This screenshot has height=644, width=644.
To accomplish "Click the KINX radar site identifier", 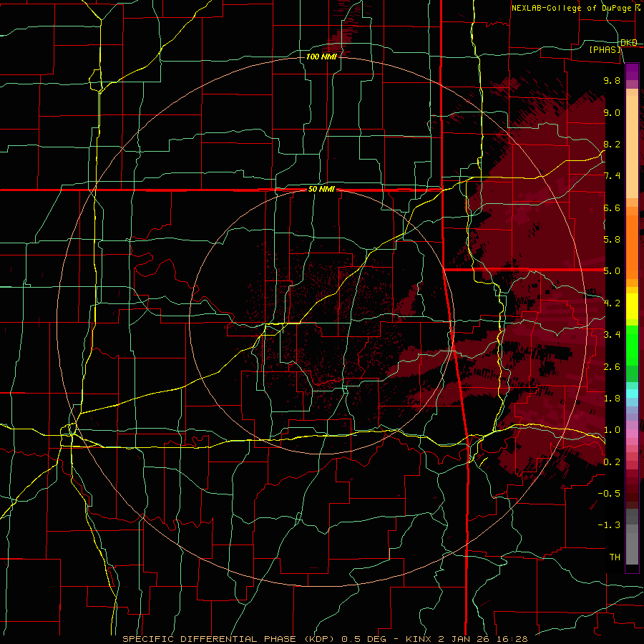I will point(420,639).
